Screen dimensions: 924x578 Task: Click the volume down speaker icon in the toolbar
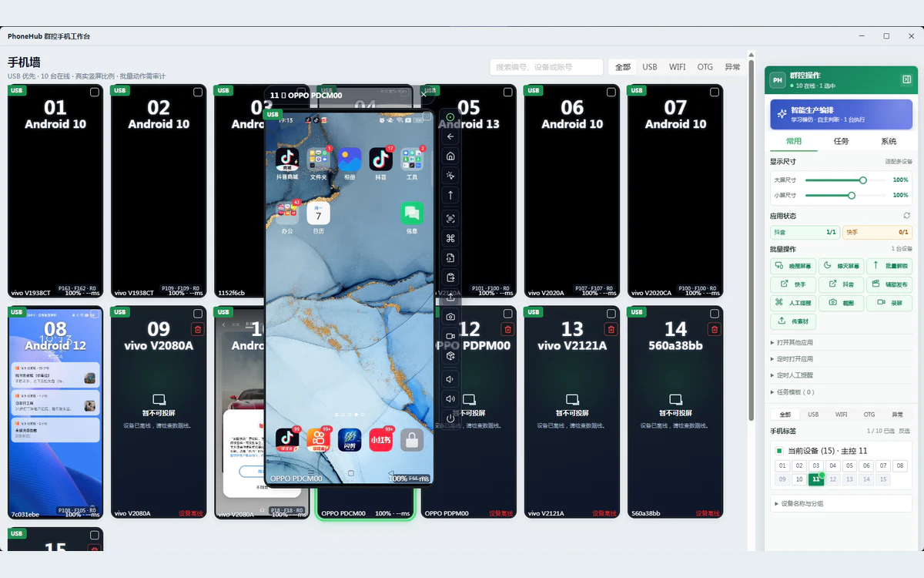450,378
